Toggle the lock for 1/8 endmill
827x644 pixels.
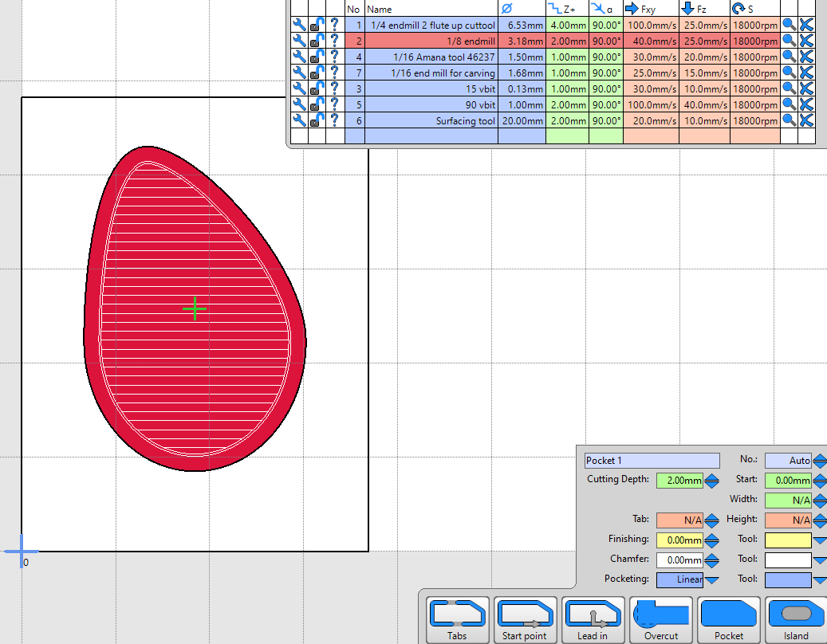pos(317,41)
